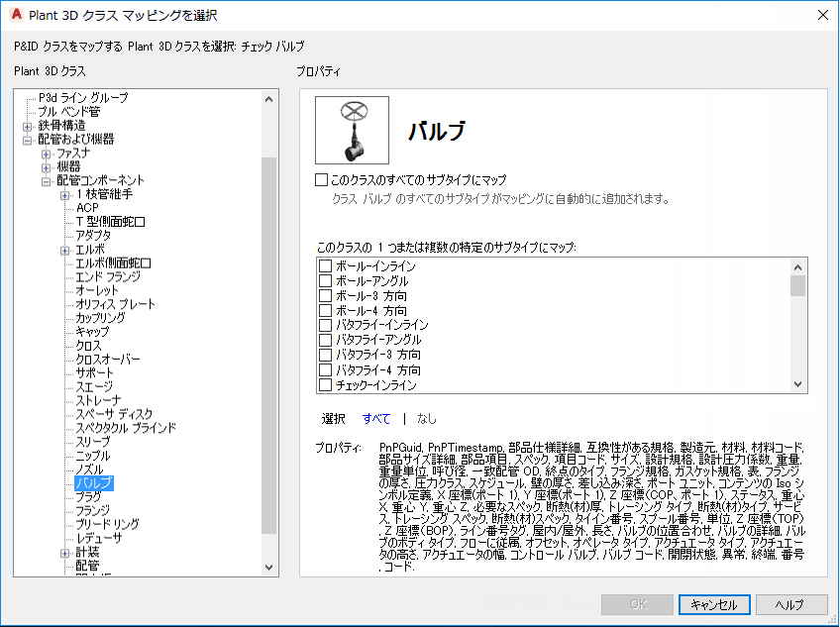Select ACP in the class tree
This screenshot has height=627, width=840.
point(87,207)
